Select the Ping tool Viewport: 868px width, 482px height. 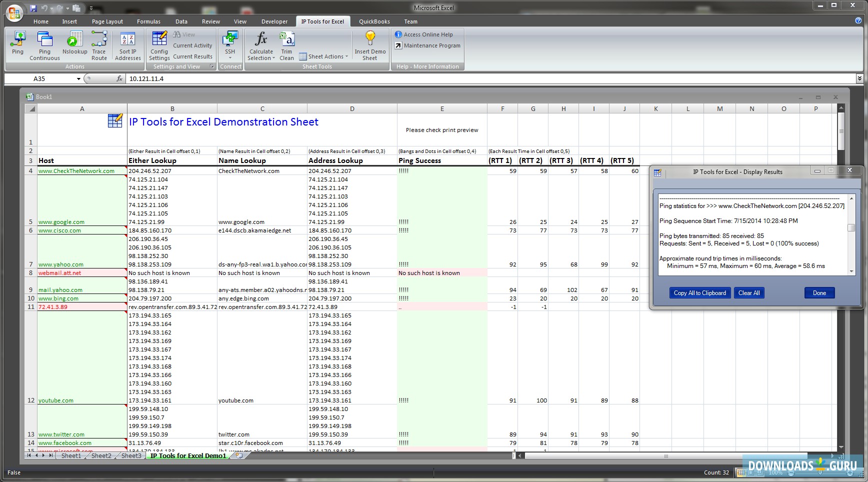(17, 44)
